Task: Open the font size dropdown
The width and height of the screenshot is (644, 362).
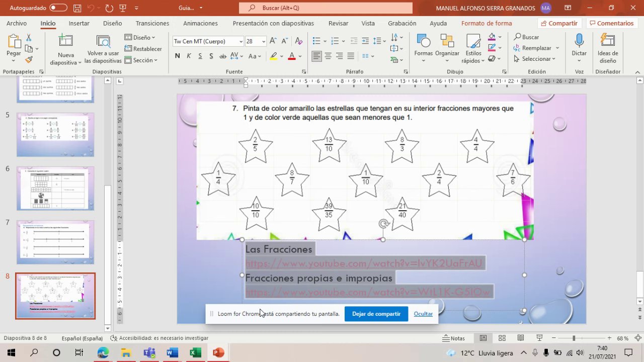Action: coord(263,42)
